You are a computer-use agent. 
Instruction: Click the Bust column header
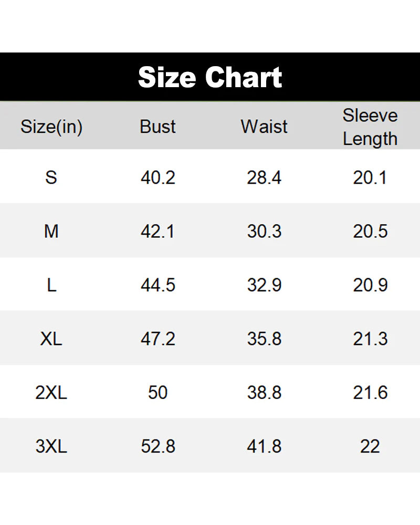pos(157,127)
